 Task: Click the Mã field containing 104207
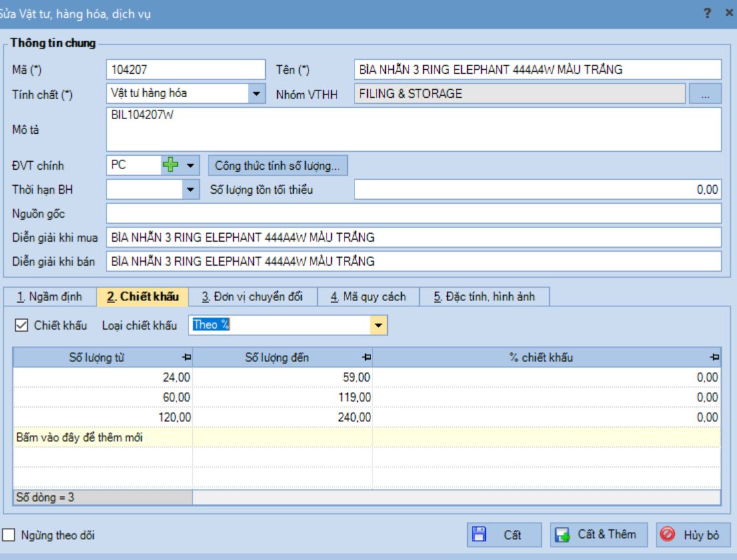coord(186,69)
